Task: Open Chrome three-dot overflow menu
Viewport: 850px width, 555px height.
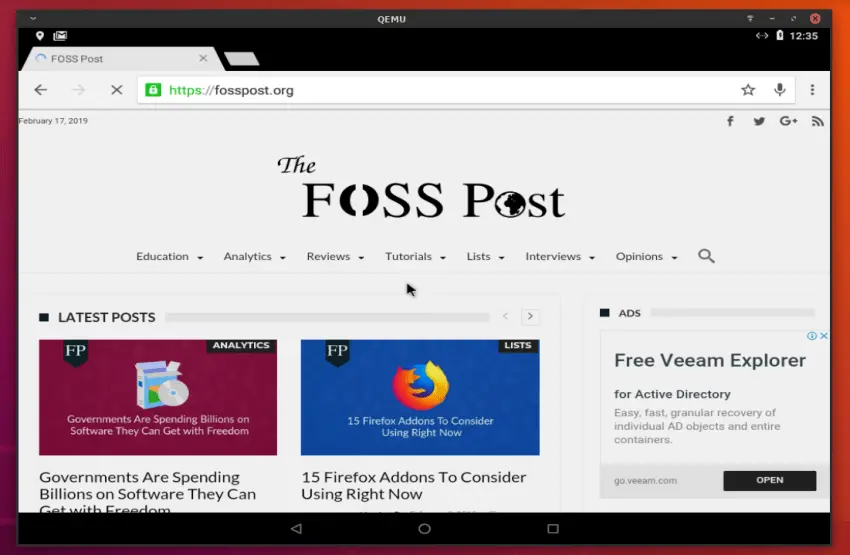Action: point(812,90)
